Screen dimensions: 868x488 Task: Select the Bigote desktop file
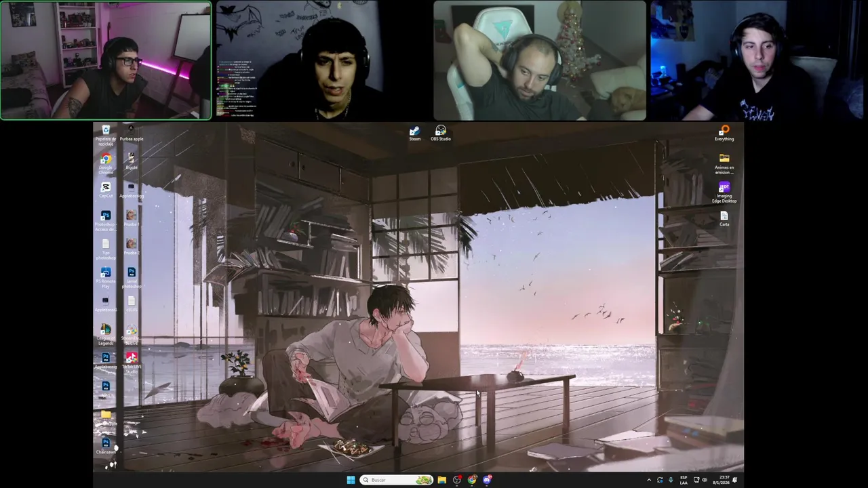coord(131,161)
